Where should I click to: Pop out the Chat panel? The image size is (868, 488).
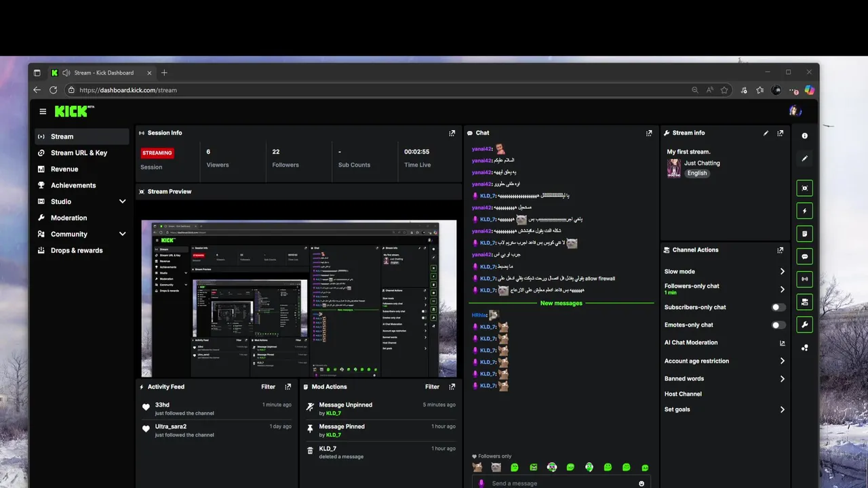649,134
